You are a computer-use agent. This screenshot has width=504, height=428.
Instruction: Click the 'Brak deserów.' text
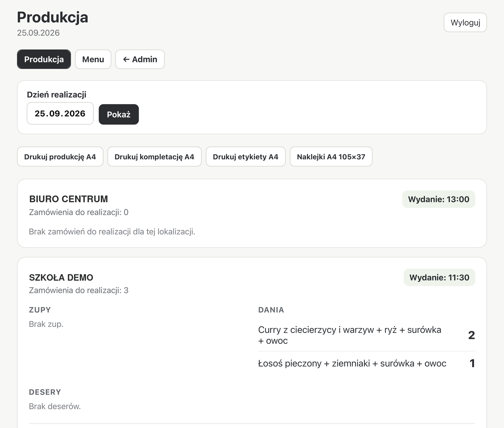tap(55, 406)
